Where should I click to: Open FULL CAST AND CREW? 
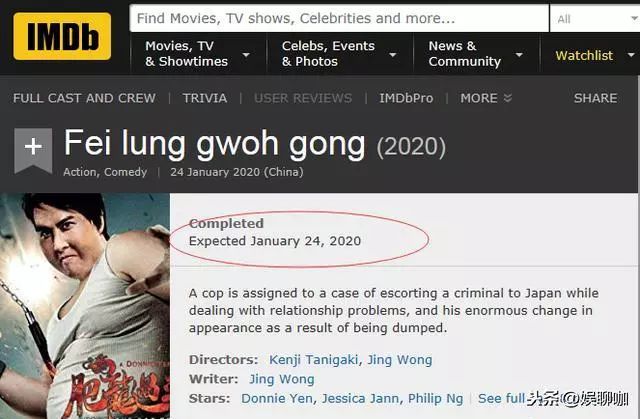84,98
